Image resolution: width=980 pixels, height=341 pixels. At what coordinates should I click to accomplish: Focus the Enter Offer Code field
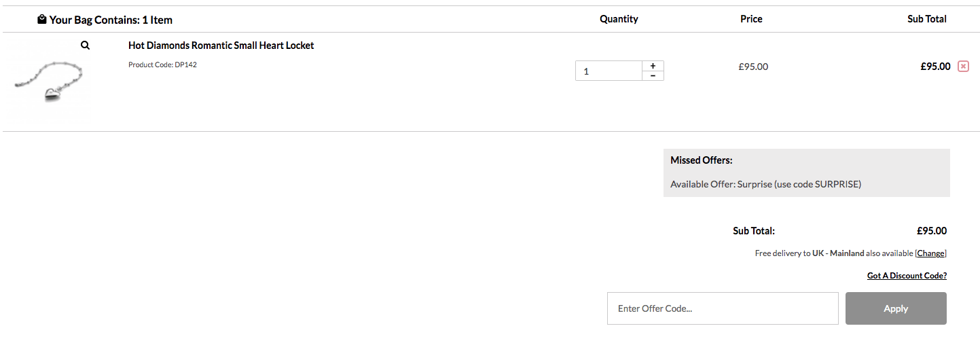click(x=723, y=308)
